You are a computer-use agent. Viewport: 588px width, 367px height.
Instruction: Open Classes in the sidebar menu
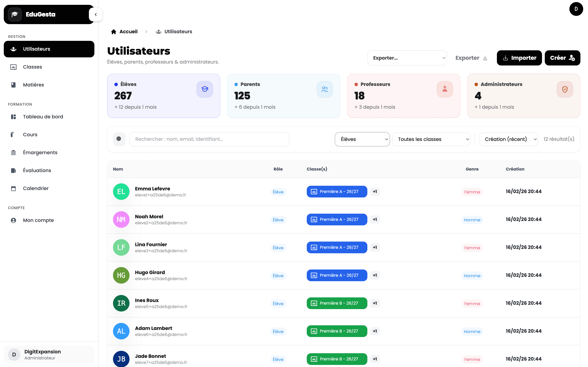[32, 67]
